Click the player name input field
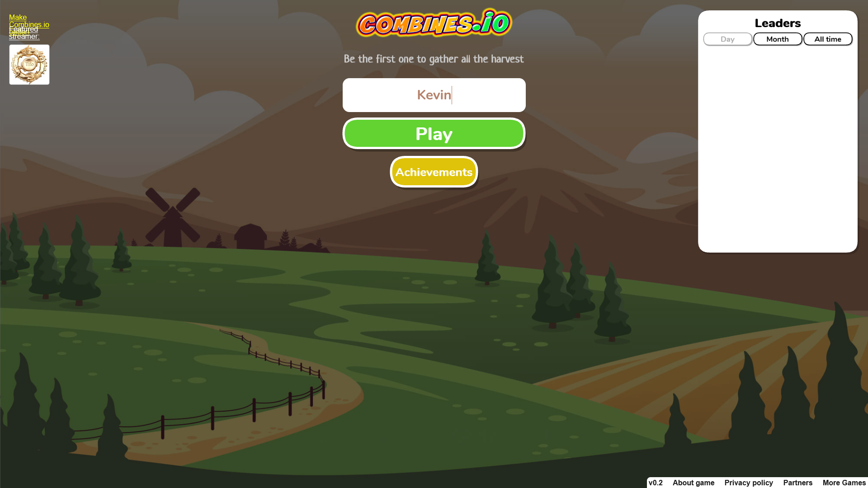The height and width of the screenshot is (488, 868). [x=434, y=95]
